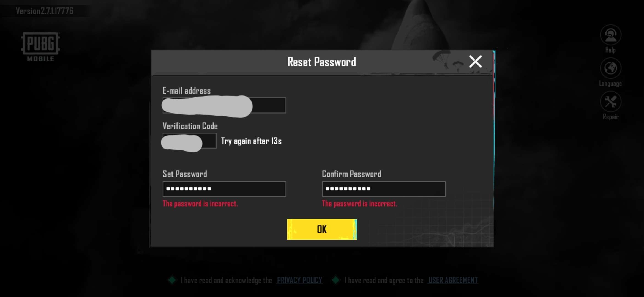Open the USER AGREEMENT link
Image resolution: width=644 pixels, height=297 pixels.
453,280
